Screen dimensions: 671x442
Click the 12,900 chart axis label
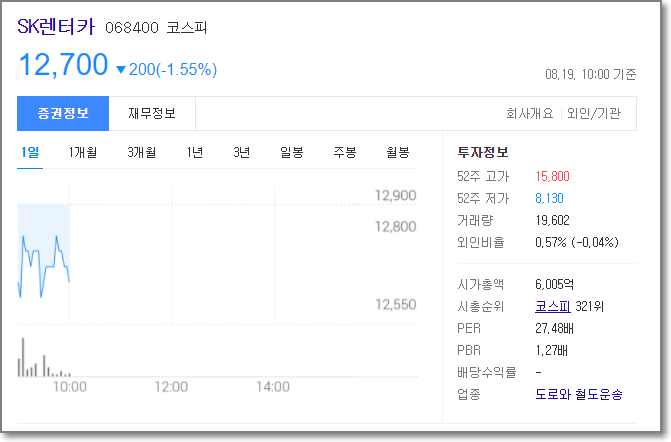395,196
